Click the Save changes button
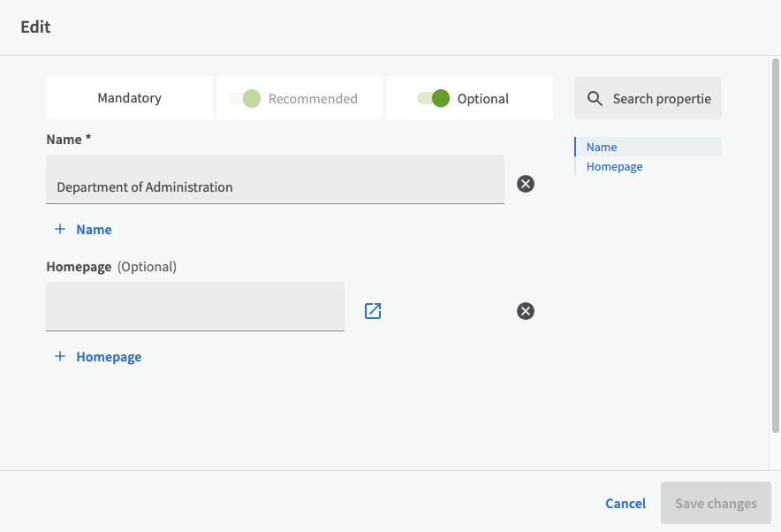 click(715, 503)
